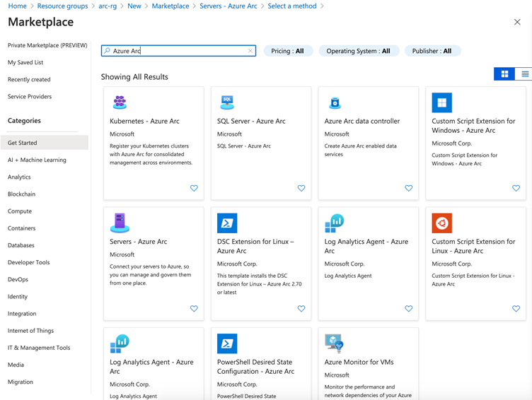Select the IT & Management Tools category
Image resolution: width=532 pixels, height=400 pixels.
(x=39, y=348)
